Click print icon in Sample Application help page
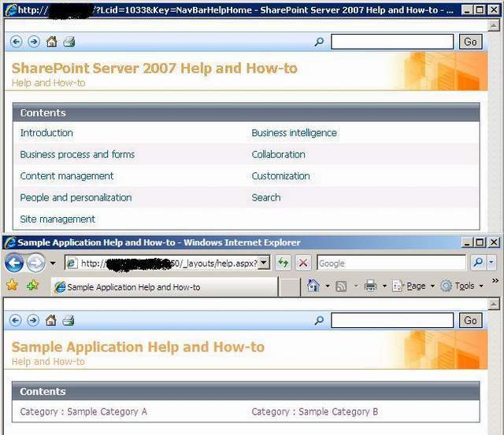The image size is (504, 435). point(69,320)
